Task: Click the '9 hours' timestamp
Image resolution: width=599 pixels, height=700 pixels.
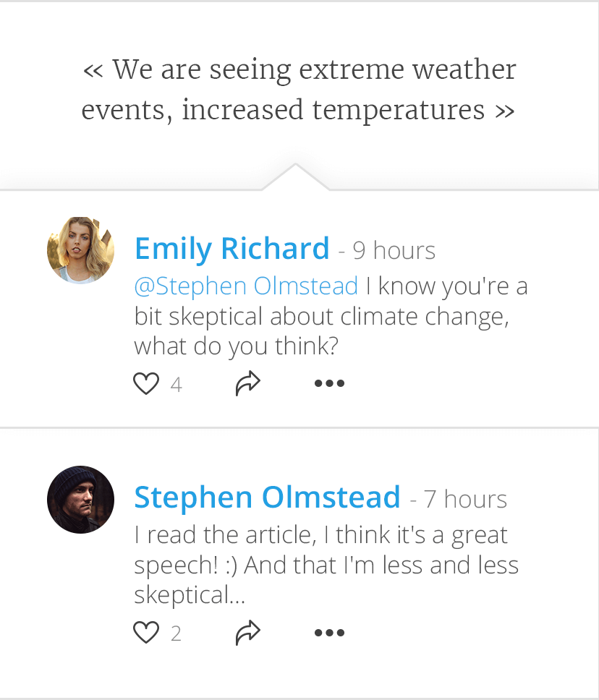Action: [x=394, y=251]
